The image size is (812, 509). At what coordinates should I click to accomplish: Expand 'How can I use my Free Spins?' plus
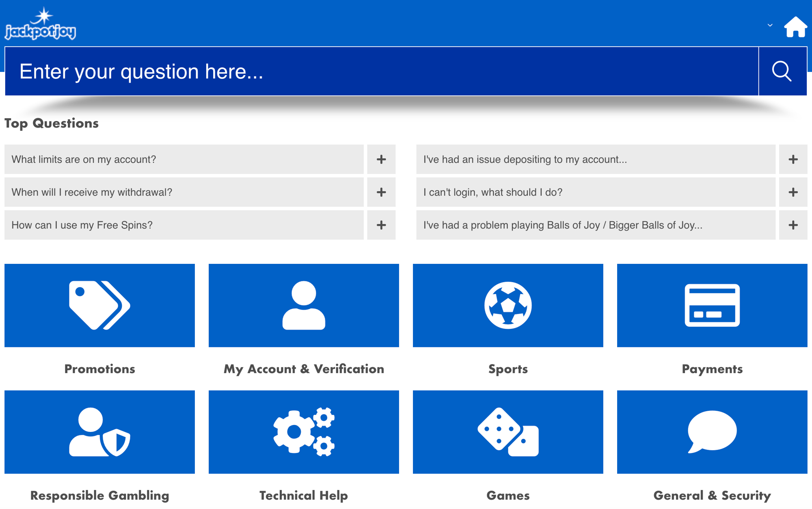click(x=381, y=225)
